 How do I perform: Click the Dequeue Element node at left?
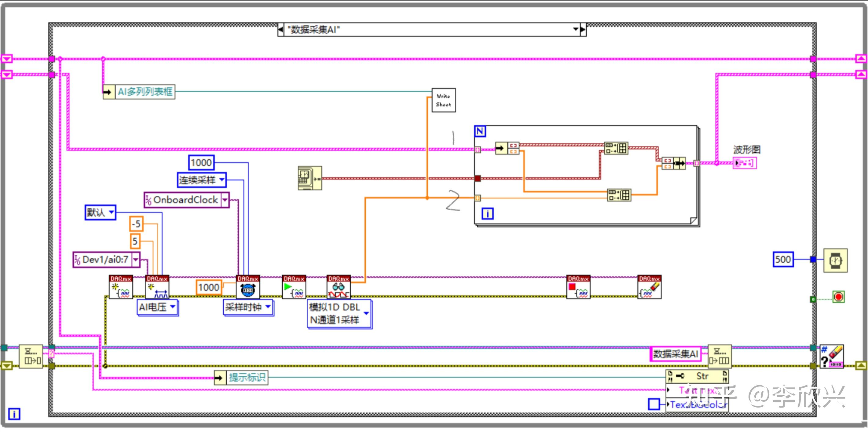[31, 356]
